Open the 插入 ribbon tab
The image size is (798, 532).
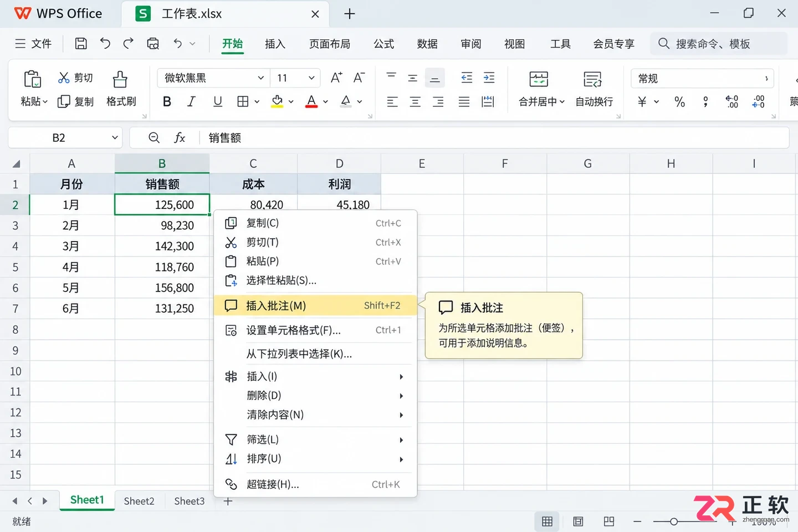click(275, 44)
